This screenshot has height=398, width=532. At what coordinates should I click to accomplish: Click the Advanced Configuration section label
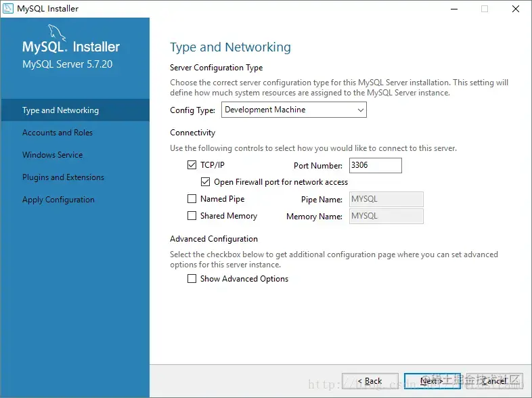pyautogui.click(x=214, y=239)
